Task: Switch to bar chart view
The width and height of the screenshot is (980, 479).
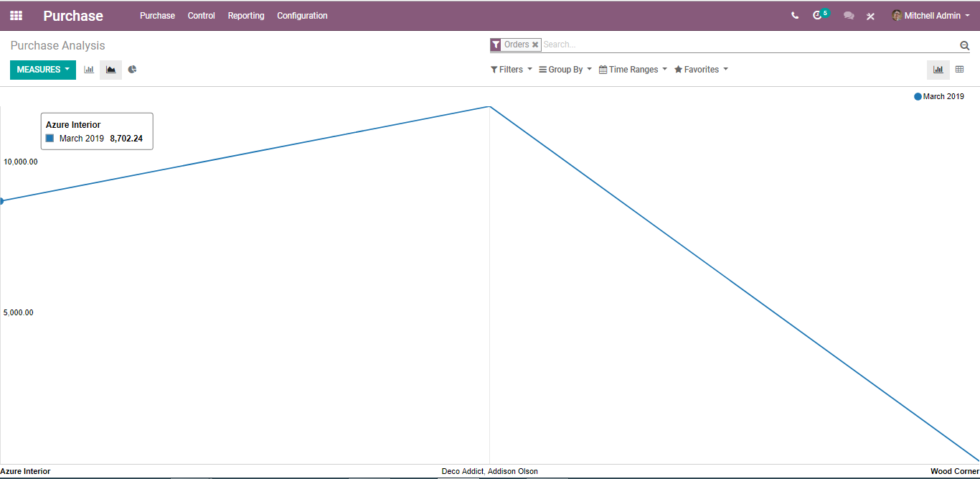Action: click(89, 70)
